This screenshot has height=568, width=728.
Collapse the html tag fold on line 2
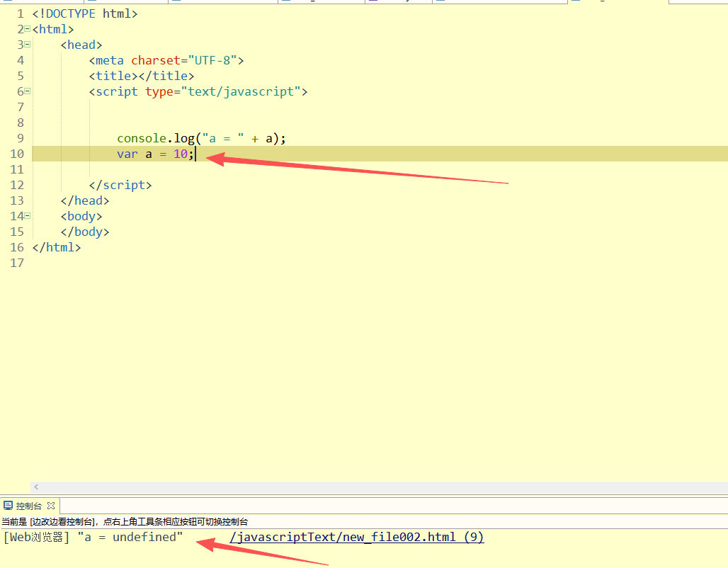pos(27,29)
